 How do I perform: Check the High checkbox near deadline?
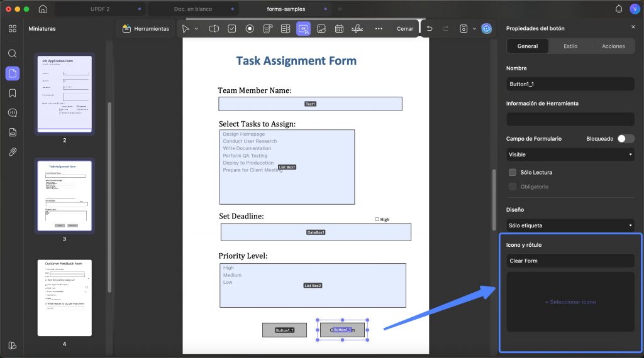(x=377, y=219)
